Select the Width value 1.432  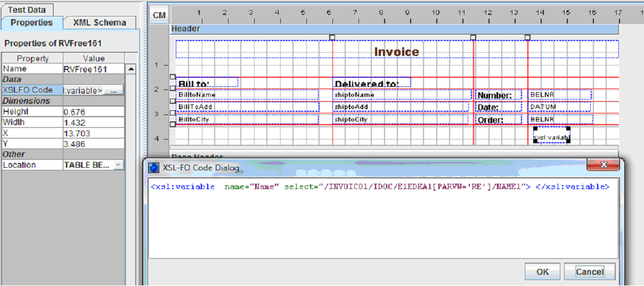(93, 122)
